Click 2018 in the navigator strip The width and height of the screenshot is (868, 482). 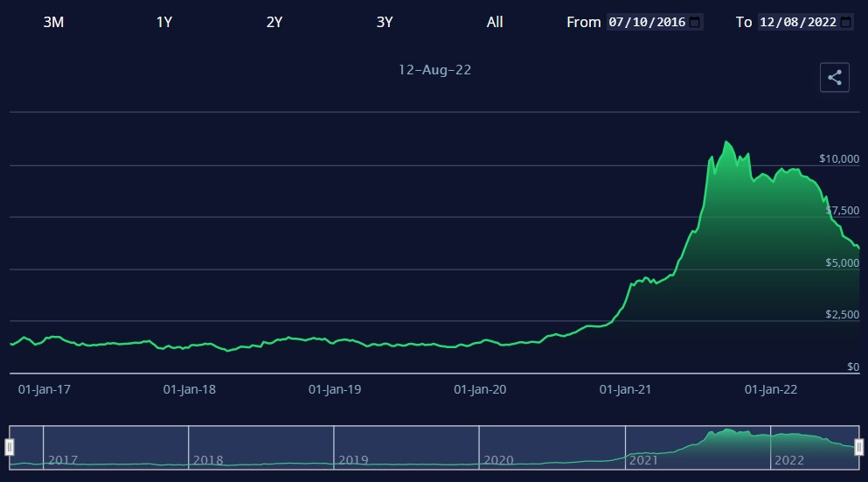tap(208, 459)
